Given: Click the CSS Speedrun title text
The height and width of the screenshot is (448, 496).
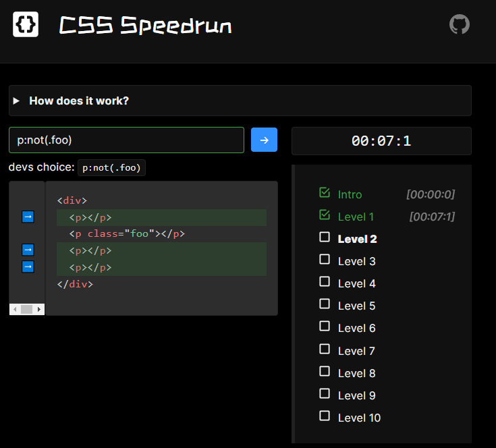Looking at the screenshot, I should point(145,26).
